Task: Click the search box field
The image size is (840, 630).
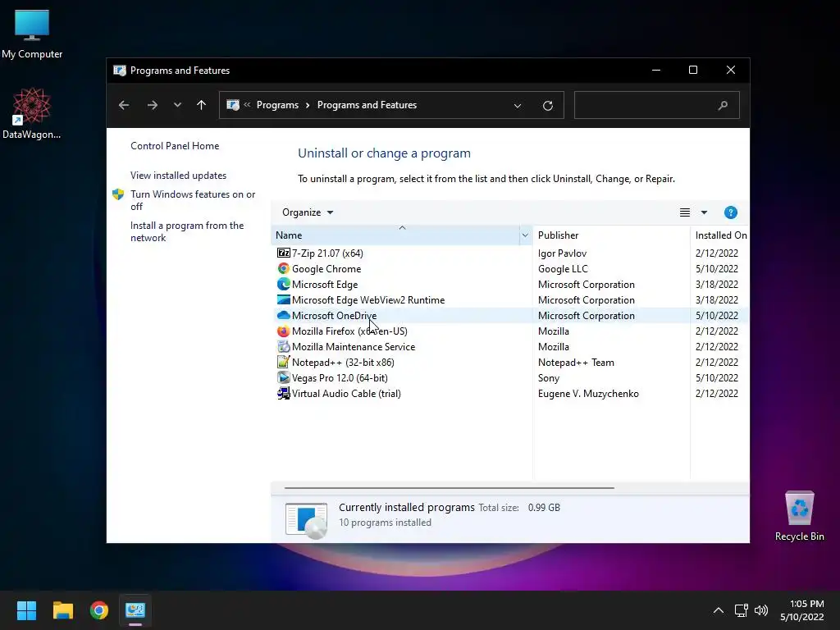Action: click(x=657, y=105)
